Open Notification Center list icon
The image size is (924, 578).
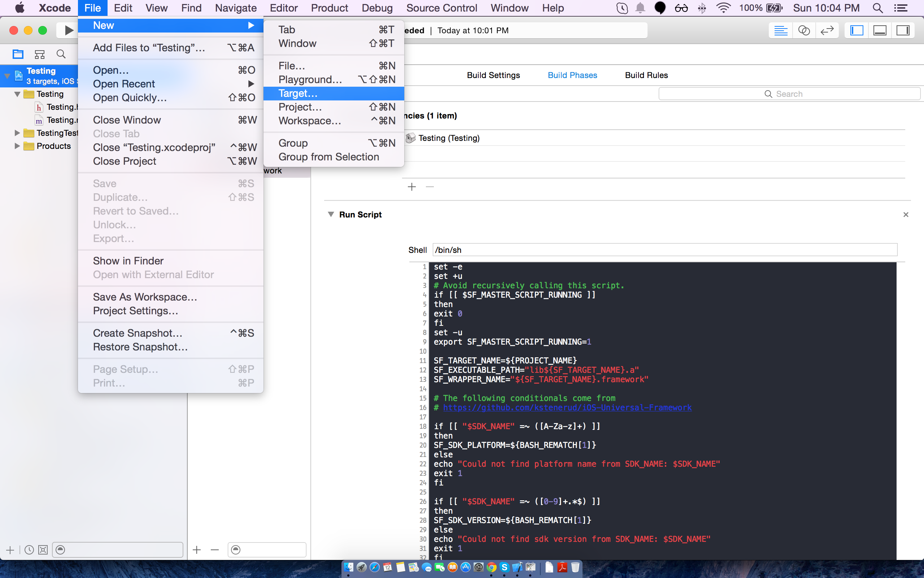[901, 8]
